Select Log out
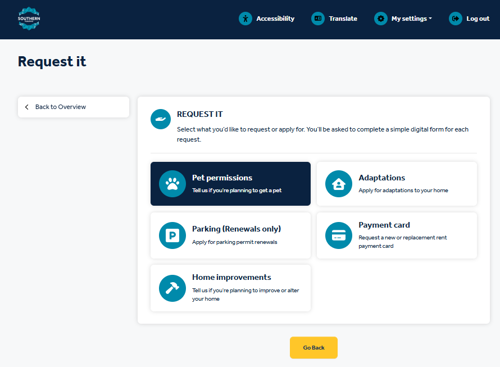Image resolution: width=500 pixels, height=367 pixels. point(478,19)
